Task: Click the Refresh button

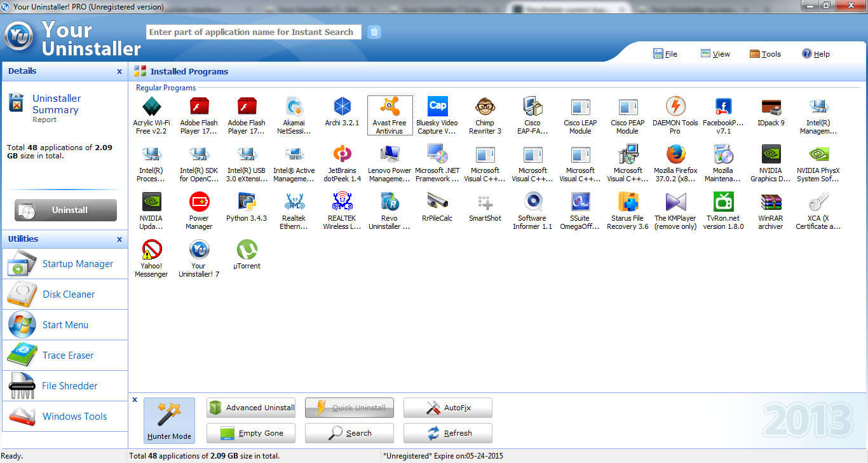Action: [x=448, y=433]
